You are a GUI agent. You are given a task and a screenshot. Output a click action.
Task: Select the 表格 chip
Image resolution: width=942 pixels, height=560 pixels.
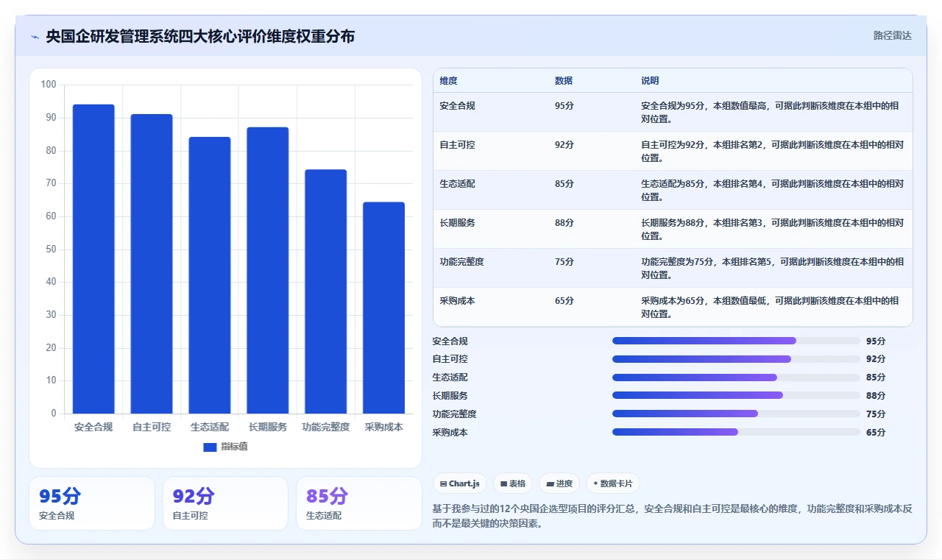pos(513,483)
